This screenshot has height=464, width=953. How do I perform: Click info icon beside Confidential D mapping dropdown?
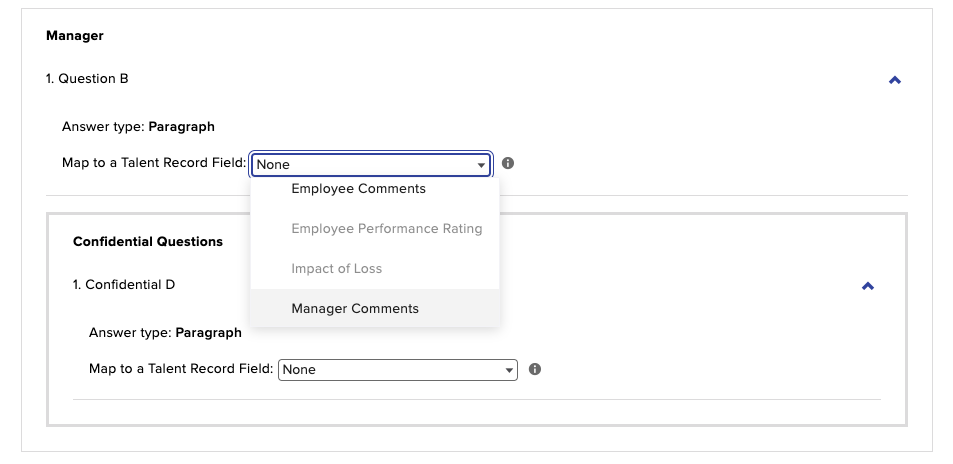click(535, 369)
